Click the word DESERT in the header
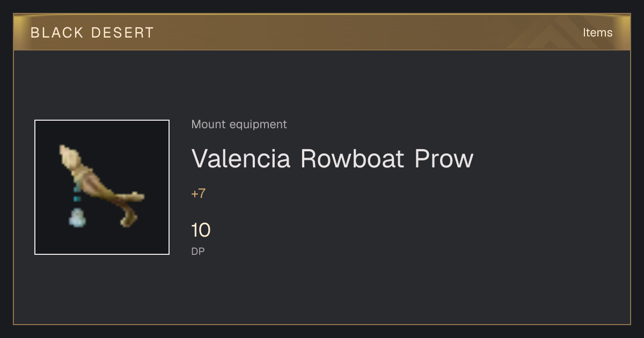 pyautogui.click(x=122, y=33)
